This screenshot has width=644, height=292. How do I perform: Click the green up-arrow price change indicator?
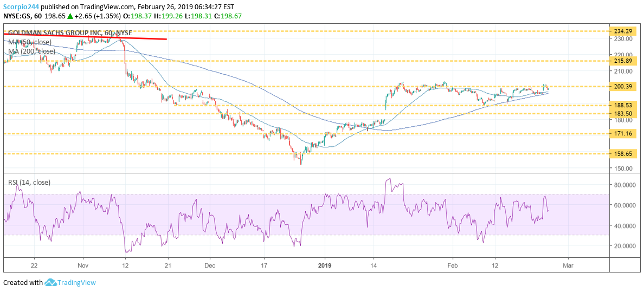click(69, 16)
